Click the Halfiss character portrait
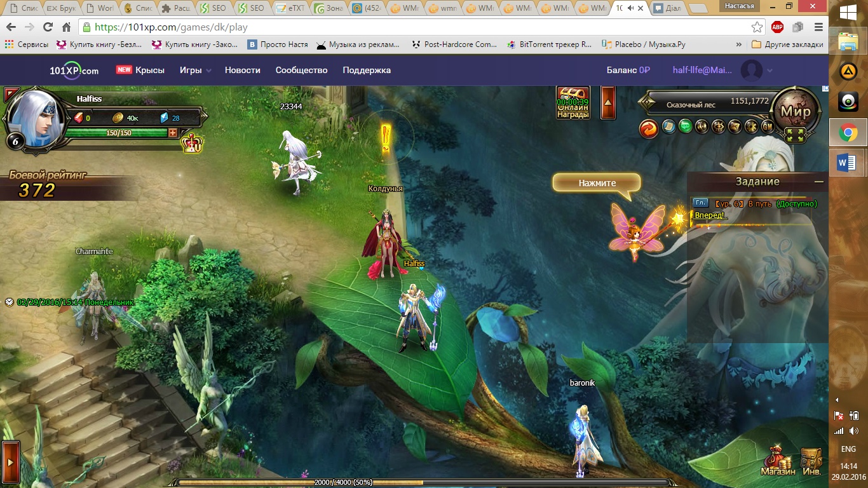The image size is (868, 488). (x=35, y=118)
